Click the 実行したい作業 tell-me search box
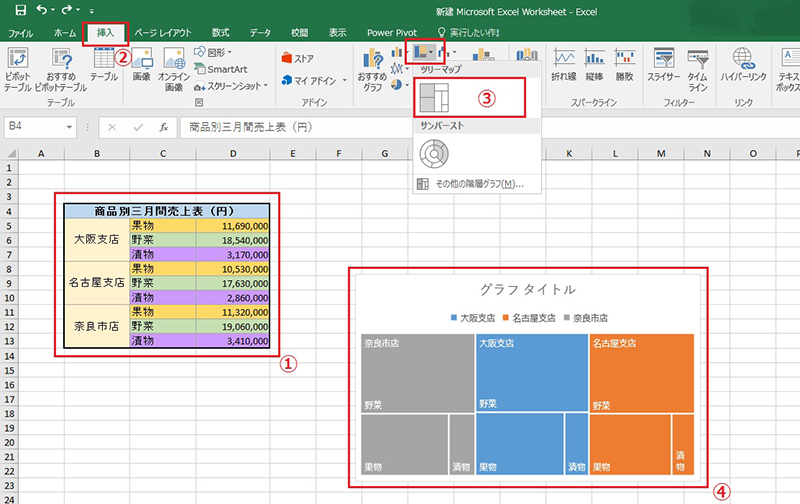Screen dimensions: 800x504 [468, 33]
